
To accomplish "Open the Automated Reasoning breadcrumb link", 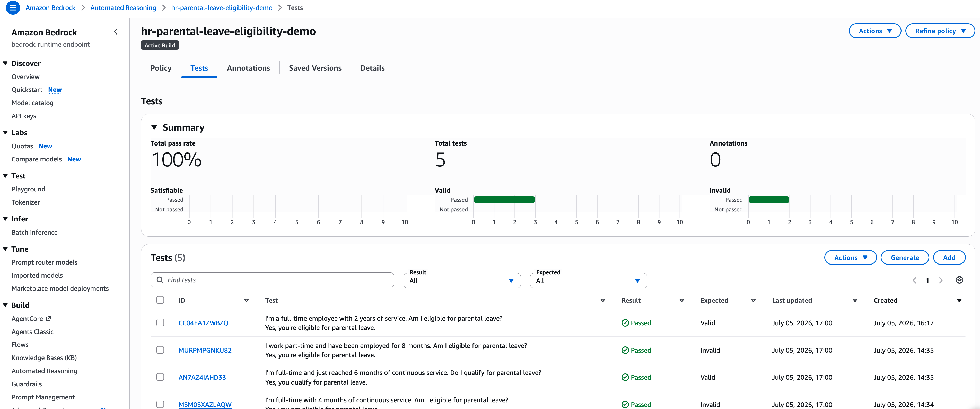I will 123,8.
